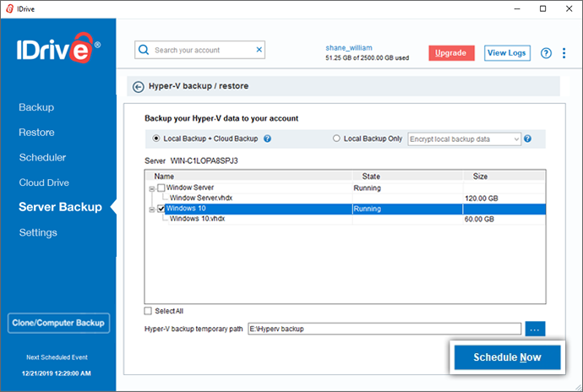Open the Encrypt local backup data dropdown
Viewport: 583px width, 392px height.
(x=464, y=139)
